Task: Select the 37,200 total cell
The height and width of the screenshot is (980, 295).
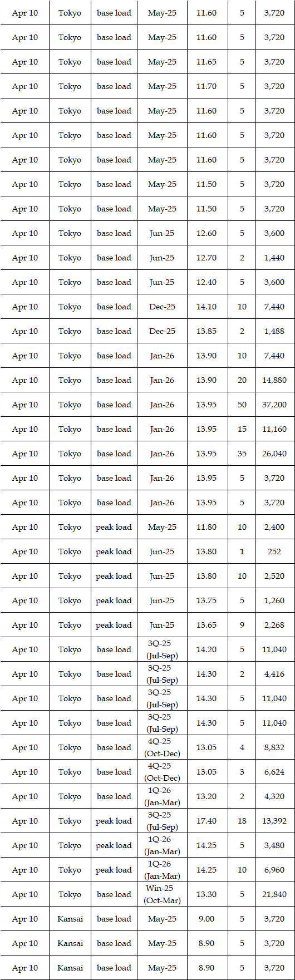Action: click(x=274, y=405)
